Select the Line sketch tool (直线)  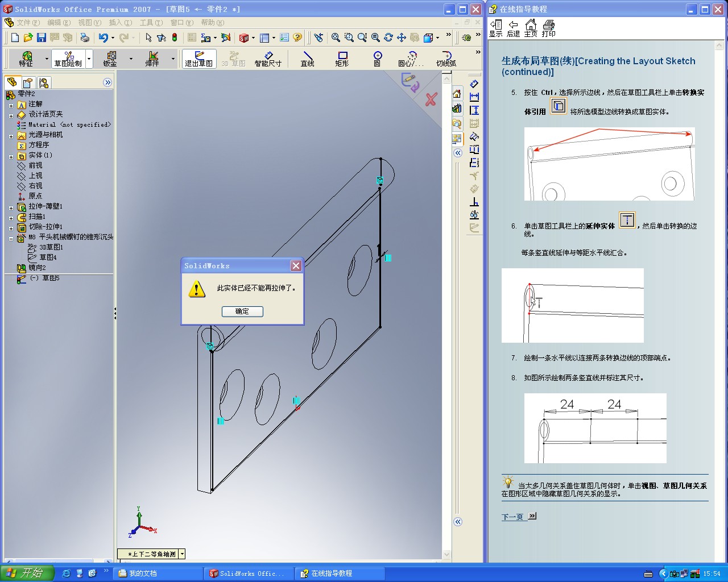coord(307,59)
